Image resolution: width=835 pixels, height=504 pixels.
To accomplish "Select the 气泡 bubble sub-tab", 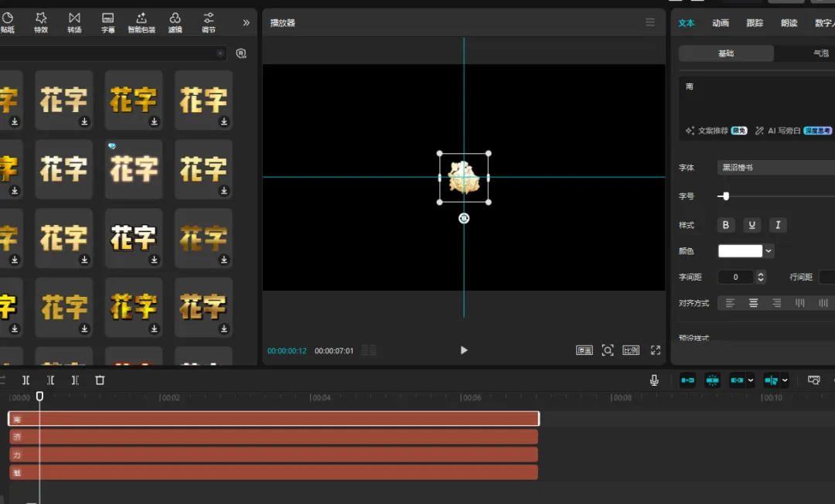I will [x=820, y=53].
